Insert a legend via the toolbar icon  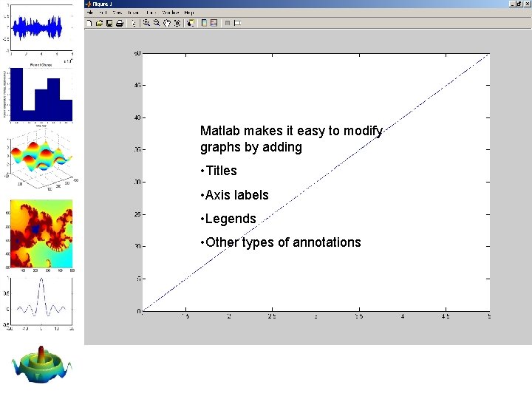point(214,23)
